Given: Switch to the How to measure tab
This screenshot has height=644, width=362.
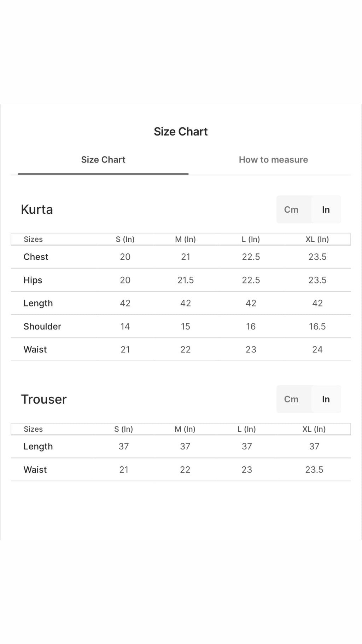Looking at the screenshot, I should coord(273,160).
